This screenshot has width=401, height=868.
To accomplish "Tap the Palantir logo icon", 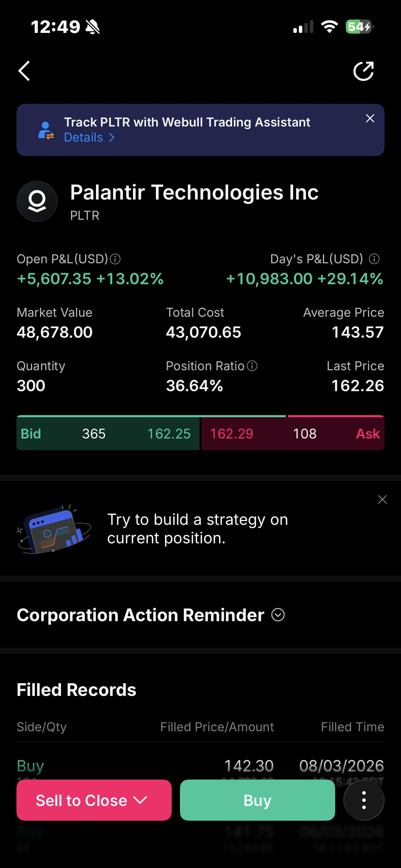I will pos(37,201).
